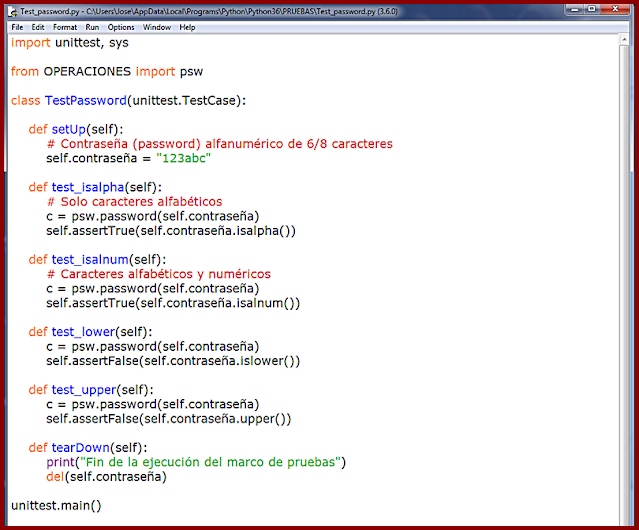Screen dimensions: 639x530
Task: Close the Test_password.py window
Action: (x=615, y=9)
